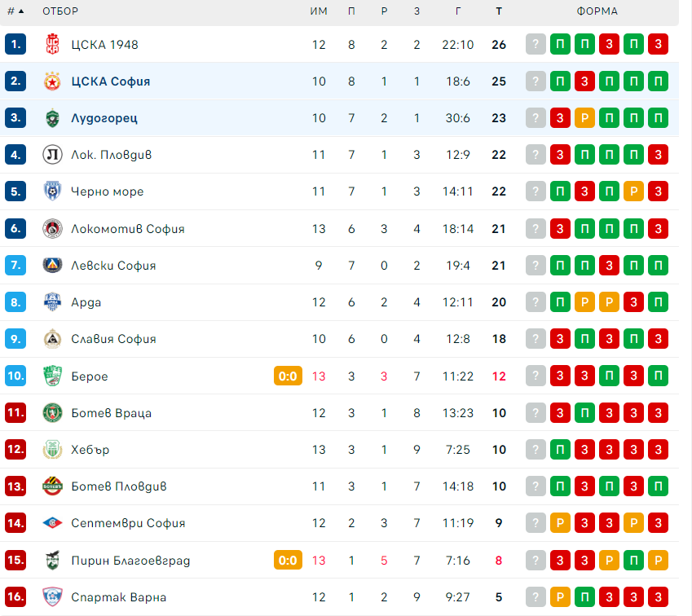Sort by ИМ matches played column
The height and width of the screenshot is (616, 692).
click(x=319, y=11)
